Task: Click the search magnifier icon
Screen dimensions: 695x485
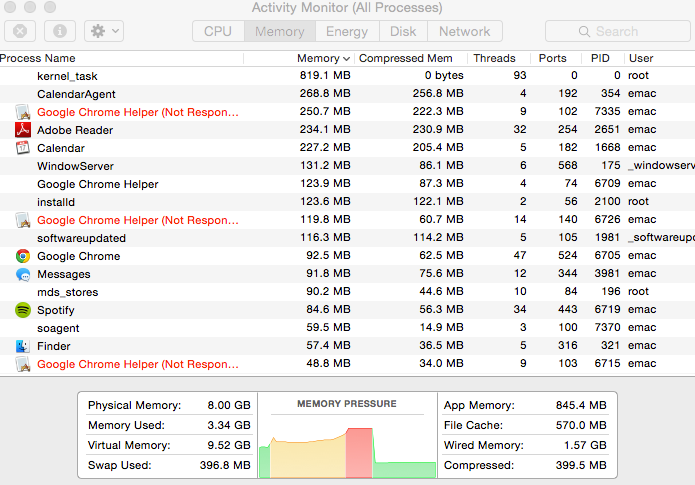Action: click(584, 31)
